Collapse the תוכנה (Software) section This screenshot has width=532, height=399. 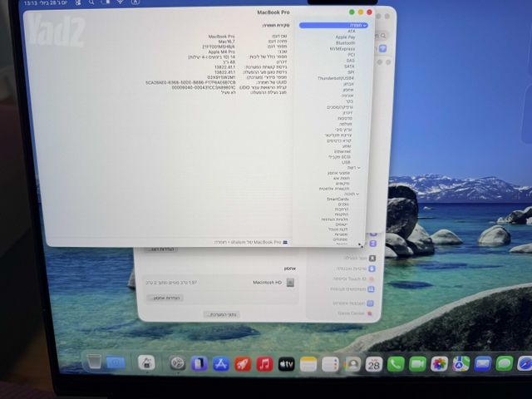[357, 194]
